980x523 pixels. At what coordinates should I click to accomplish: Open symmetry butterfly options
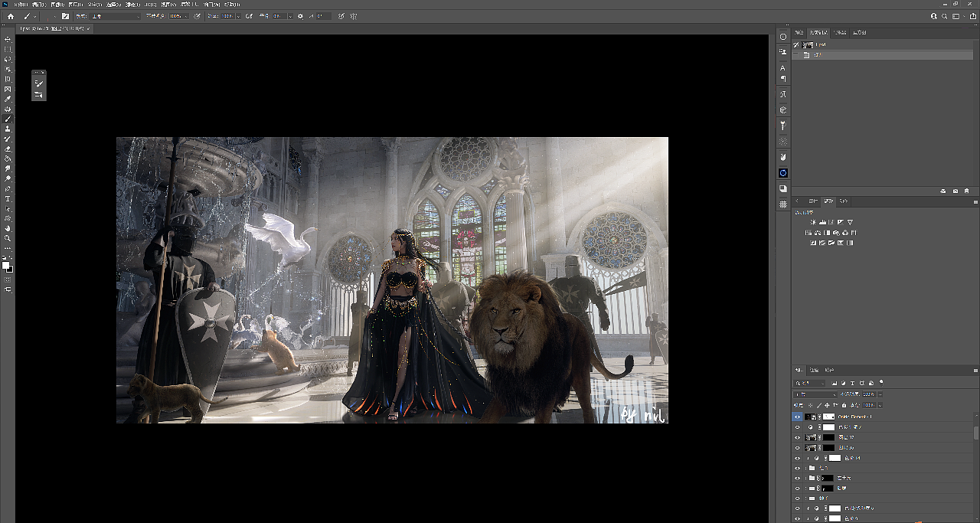(x=353, y=16)
